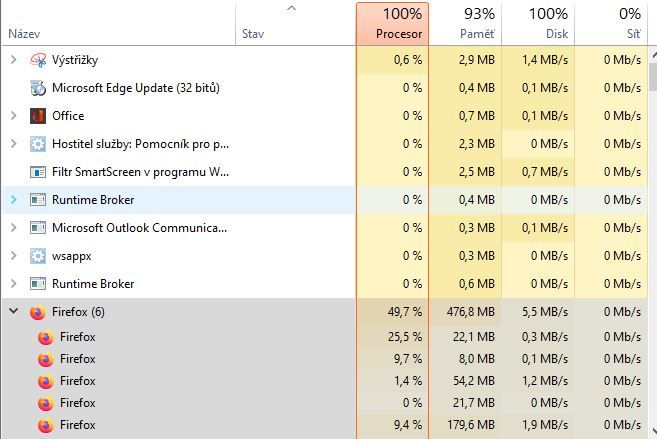Select the wsappx gear icon
Viewport: 657px width, 439px height.
pyautogui.click(x=38, y=256)
